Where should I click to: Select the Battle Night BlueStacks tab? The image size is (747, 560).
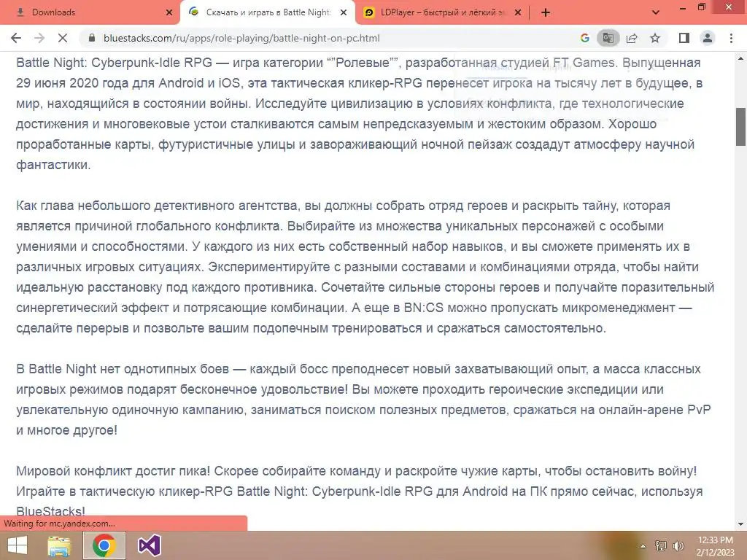[x=268, y=12]
